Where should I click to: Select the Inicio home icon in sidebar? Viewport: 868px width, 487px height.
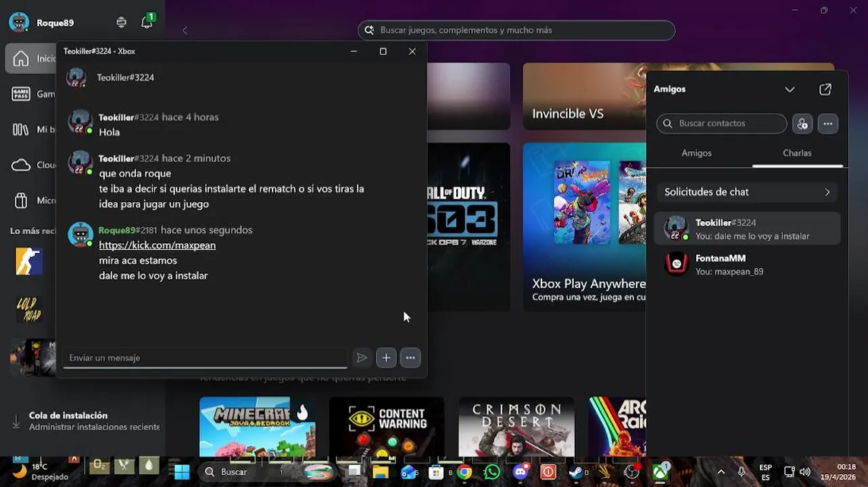coord(21,59)
